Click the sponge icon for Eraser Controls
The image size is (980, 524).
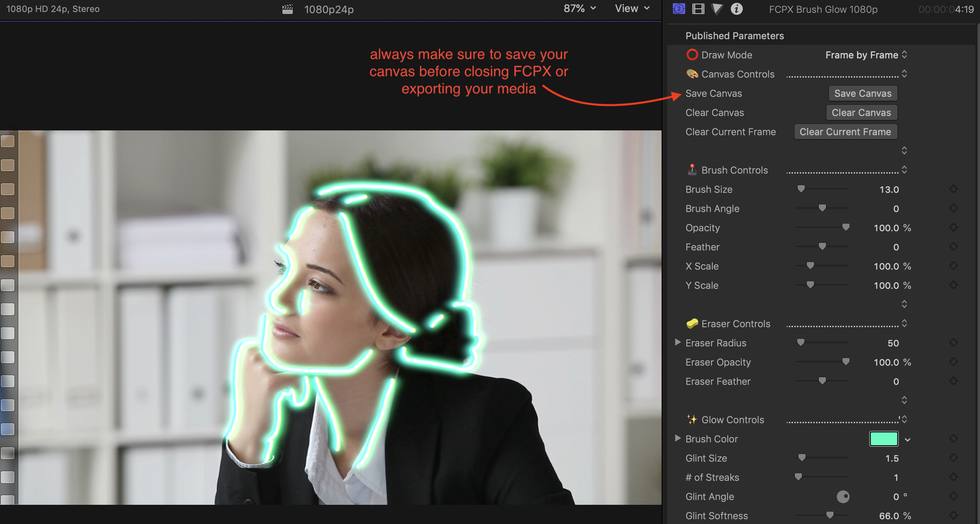tap(692, 324)
